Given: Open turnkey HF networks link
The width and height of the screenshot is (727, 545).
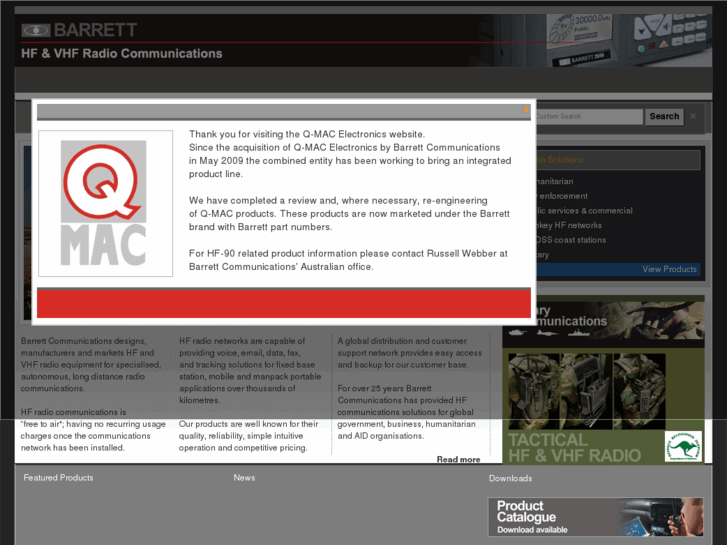Looking at the screenshot, I should [569, 225].
